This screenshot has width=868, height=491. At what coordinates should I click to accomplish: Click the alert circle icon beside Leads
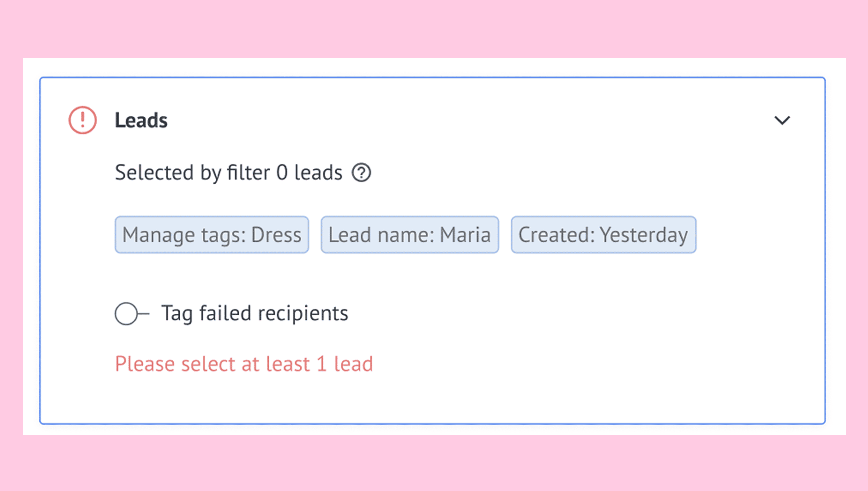83,120
